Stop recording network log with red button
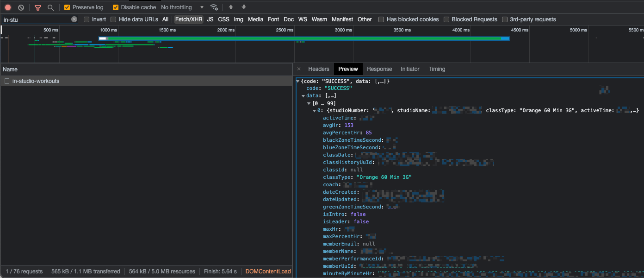This screenshot has height=278, width=644. [8, 7]
